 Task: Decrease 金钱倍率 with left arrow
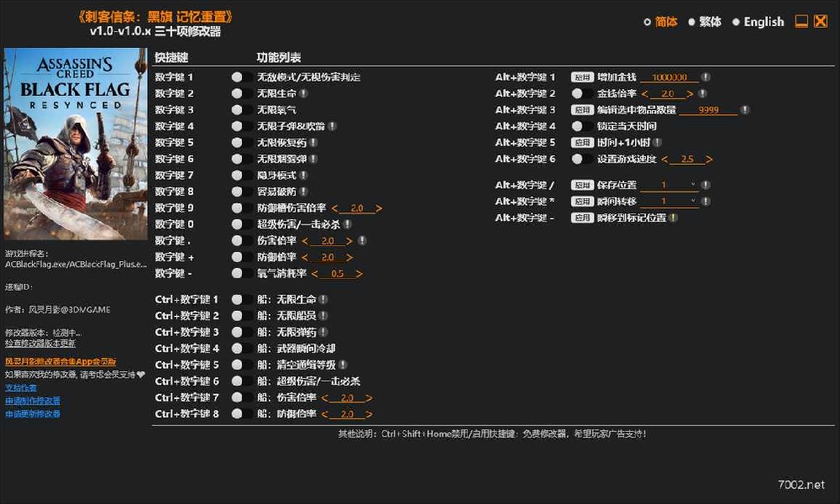point(644,94)
